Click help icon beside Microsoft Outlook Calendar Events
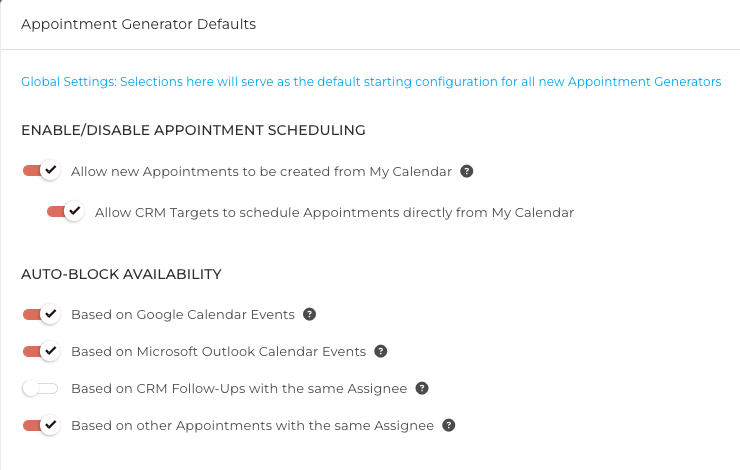This screenshot has height=470, width=740. (380, 351)
